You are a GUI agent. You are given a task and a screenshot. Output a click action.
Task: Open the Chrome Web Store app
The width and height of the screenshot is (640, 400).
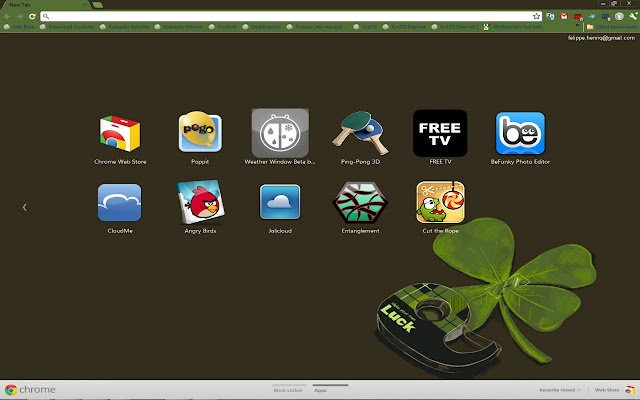coord(120,134)
